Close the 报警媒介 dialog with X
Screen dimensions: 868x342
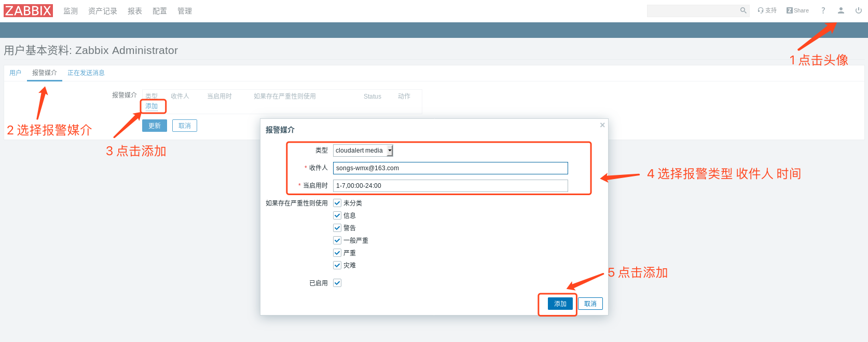tap(602, 125)
